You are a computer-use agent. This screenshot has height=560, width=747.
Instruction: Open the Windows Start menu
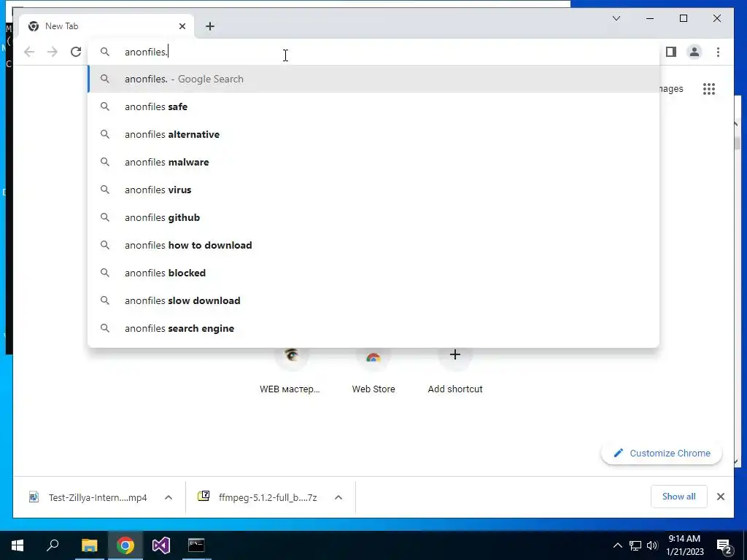(x=18, y=545)
